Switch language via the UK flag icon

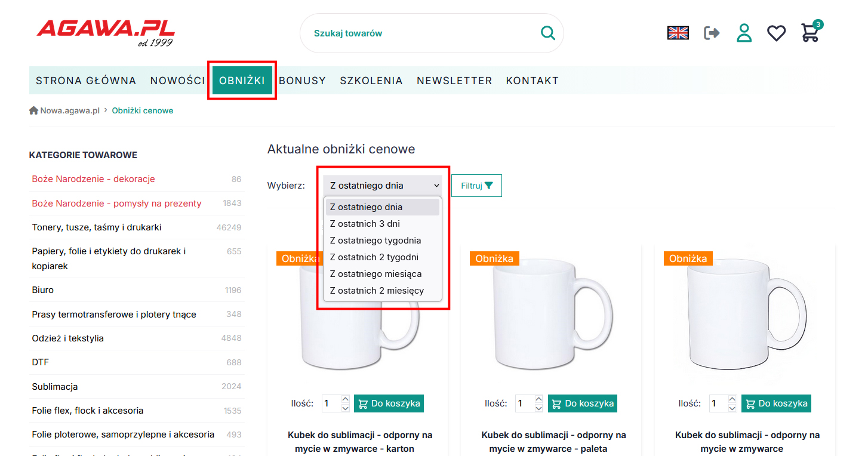coord(678,33)
